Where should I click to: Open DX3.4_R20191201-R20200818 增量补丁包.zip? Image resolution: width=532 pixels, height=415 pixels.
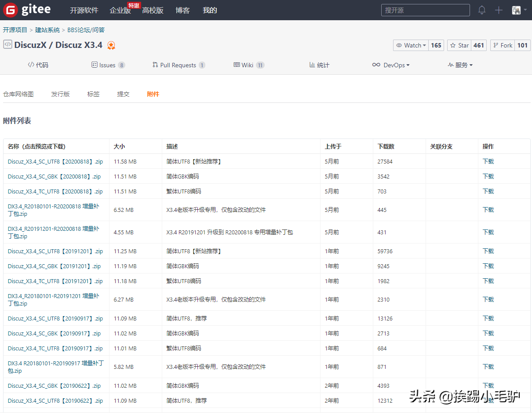point(54,232)
